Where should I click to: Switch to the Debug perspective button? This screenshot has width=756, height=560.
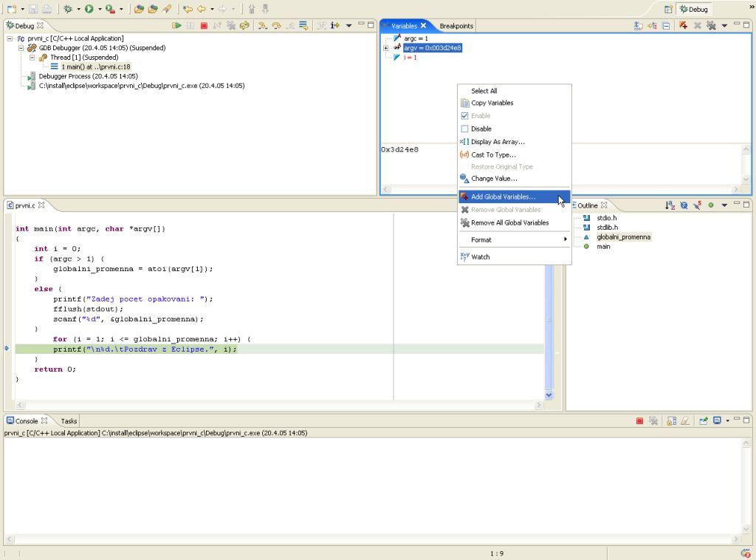click(693, 9)
